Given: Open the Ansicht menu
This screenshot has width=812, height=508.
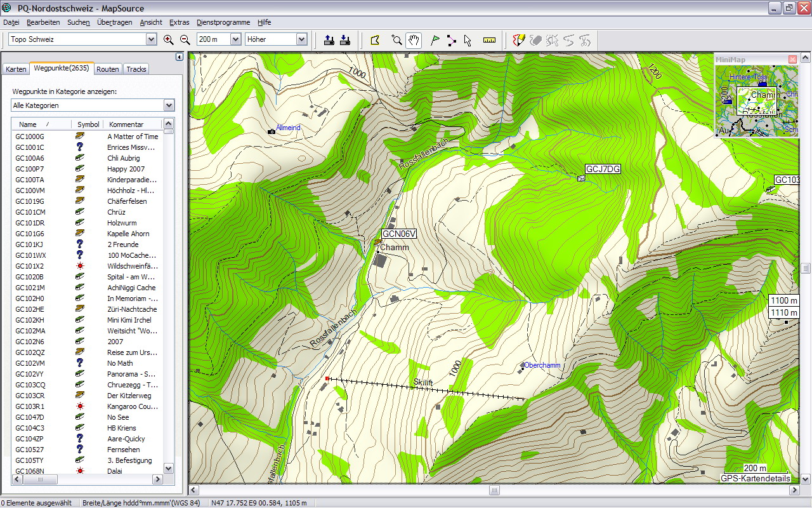Looking at the screenshot, I should (x=151, y=22).
